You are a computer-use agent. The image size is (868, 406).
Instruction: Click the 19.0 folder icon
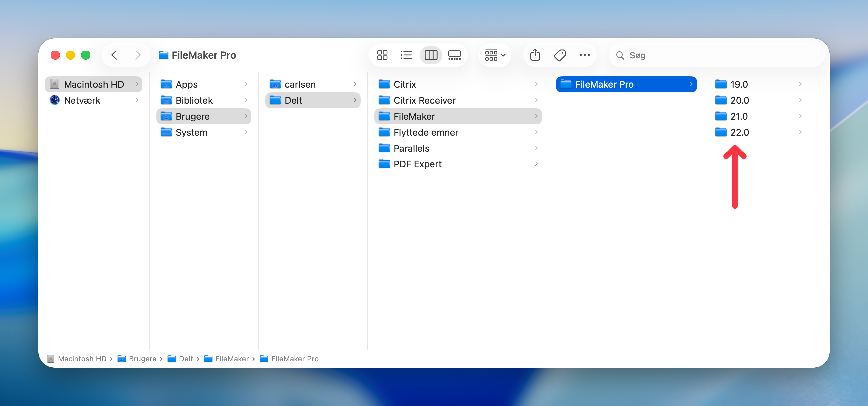(721, 84)
